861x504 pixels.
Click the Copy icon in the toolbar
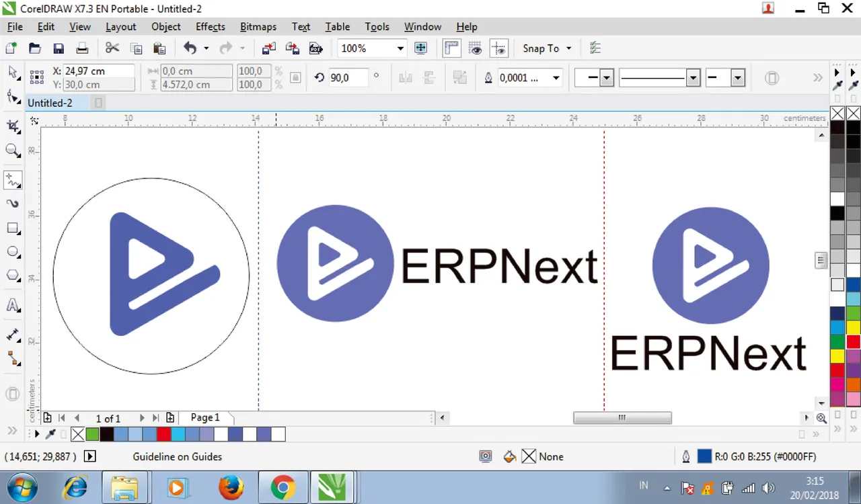(x=136, y=48)
